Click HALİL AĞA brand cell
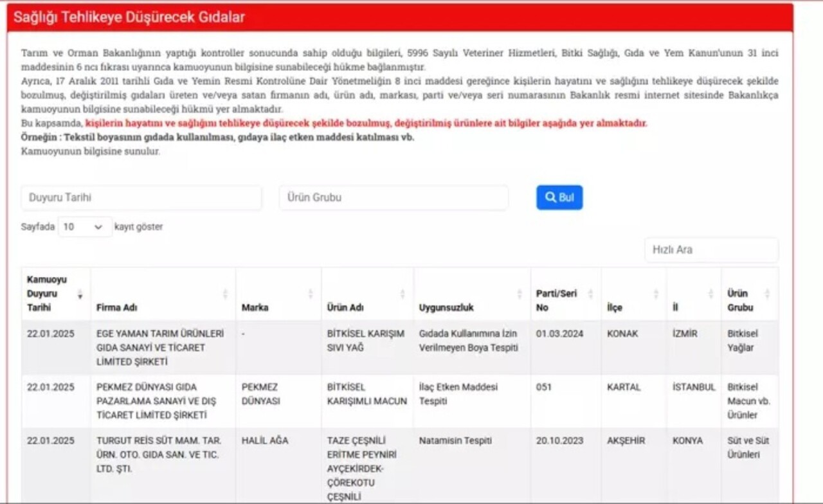Viewport: 823px width, 504px height. [x=278, y=466]
